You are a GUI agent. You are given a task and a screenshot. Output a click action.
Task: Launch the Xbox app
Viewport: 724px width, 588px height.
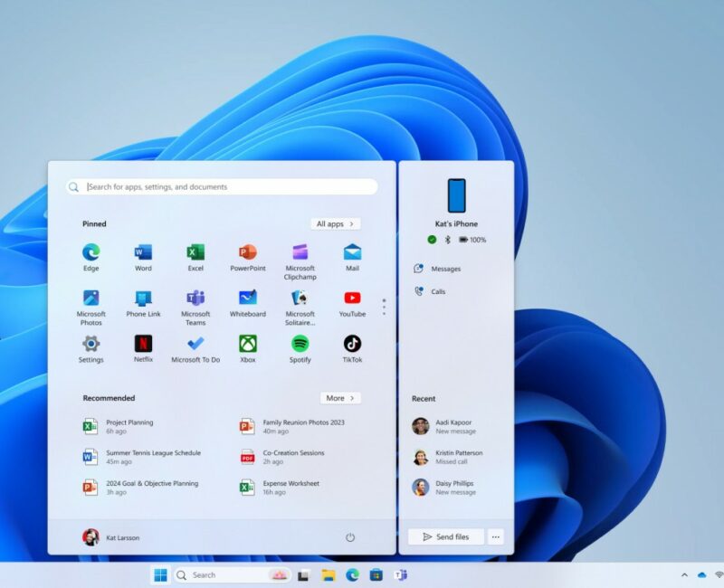pos(248,349)
